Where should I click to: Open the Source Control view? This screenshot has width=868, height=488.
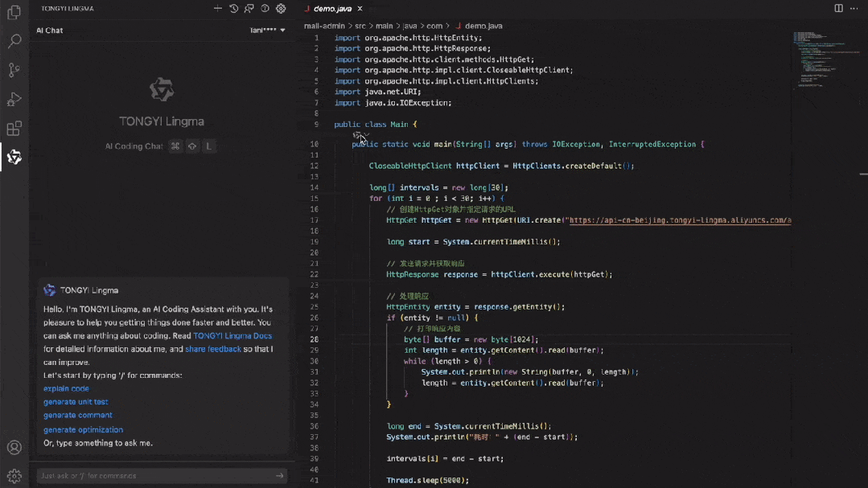click(x=14, y=70)
